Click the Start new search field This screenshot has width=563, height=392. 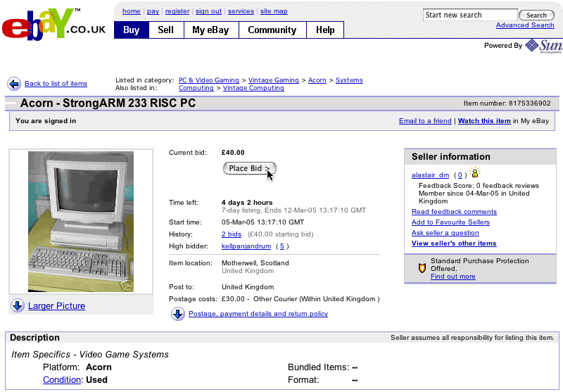click(469, 15)
